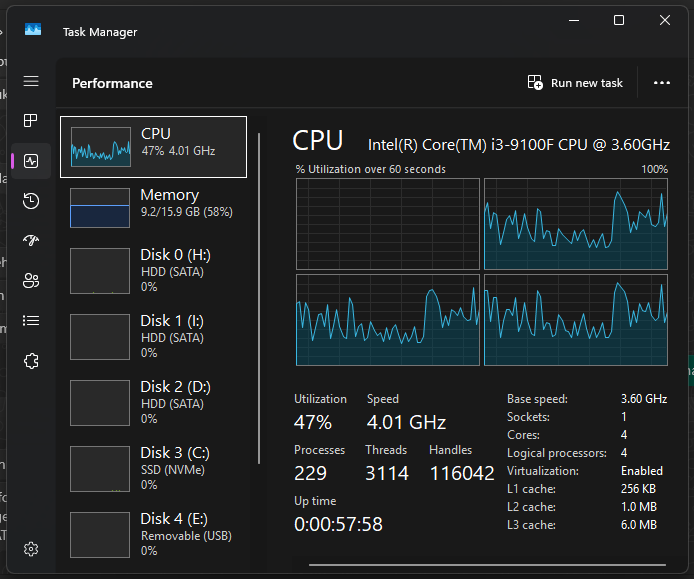
Task: Select Disk 0 (H:) in list
Action: coord(153,271)
